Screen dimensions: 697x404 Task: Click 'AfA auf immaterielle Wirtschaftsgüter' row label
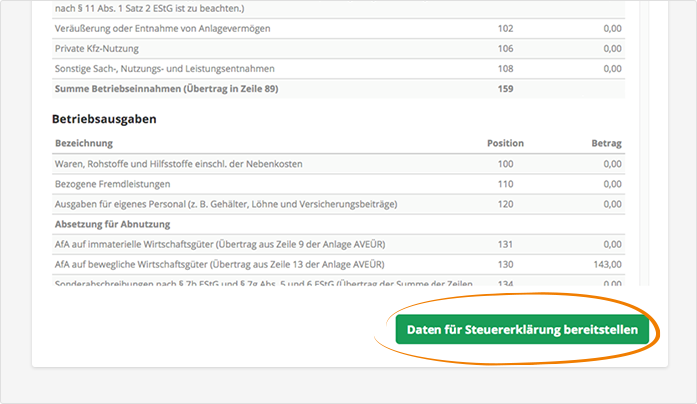pos(220,244)
